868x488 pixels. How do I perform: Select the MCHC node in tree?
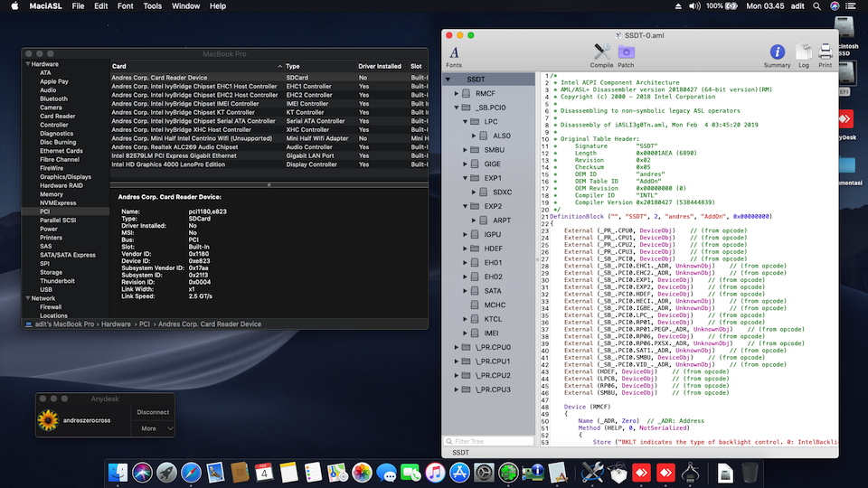pos(495,305)
